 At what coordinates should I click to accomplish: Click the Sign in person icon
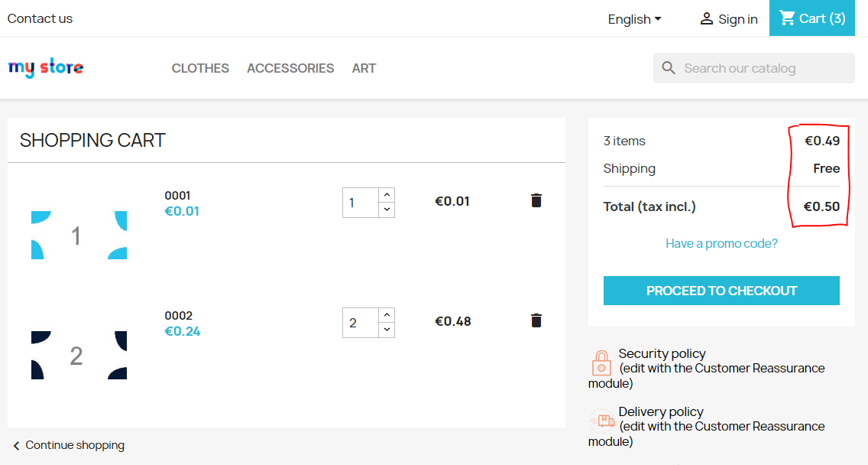[705, 18]
